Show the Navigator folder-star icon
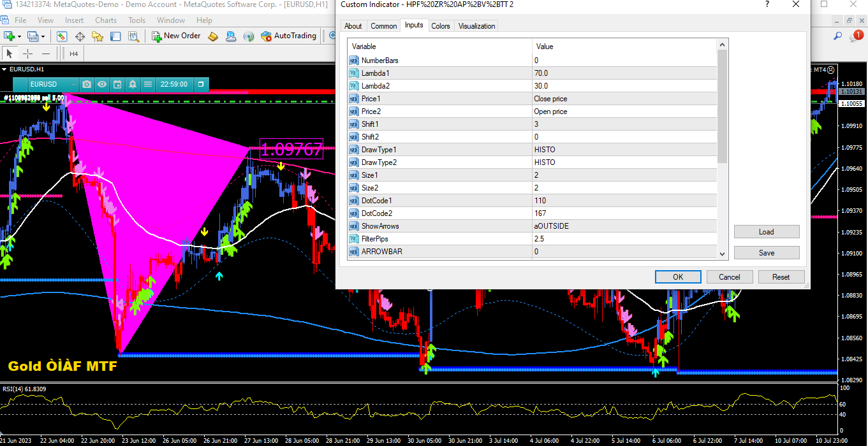 [98, 36]
